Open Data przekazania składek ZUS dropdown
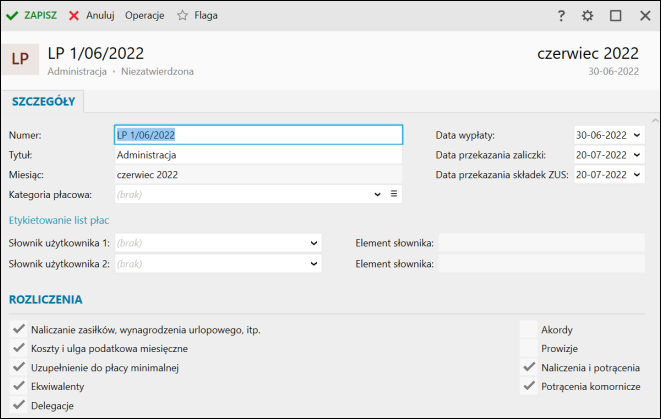The image size is (661, 419). point(638,174)
